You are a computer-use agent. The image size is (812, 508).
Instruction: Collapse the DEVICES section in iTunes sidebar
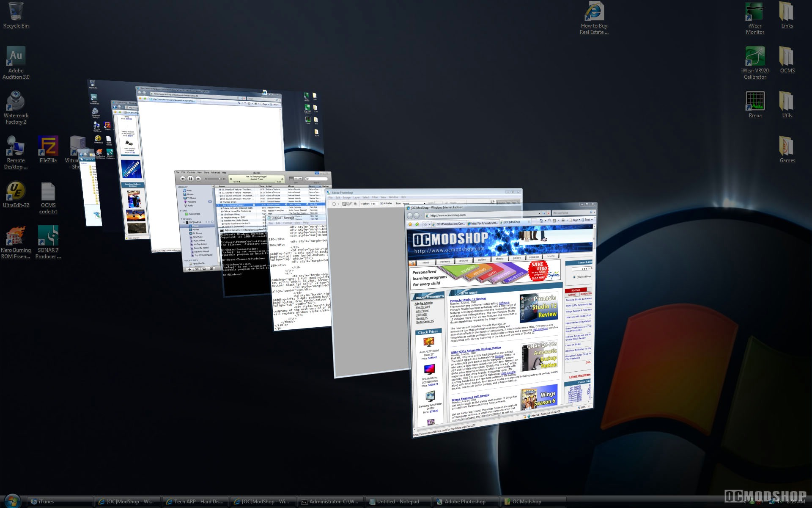tap(181, 219)
